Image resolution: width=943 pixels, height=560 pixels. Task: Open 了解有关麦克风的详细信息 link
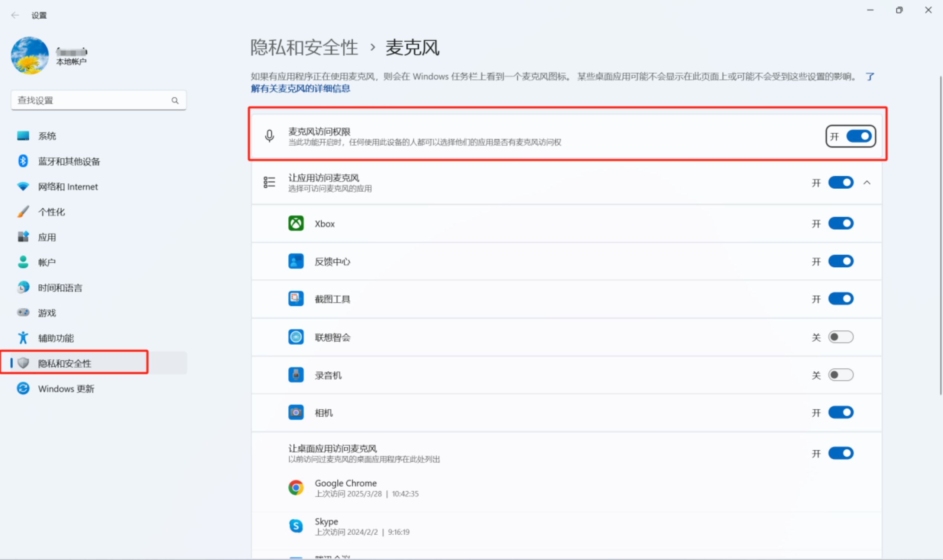(x=301, y=89)
